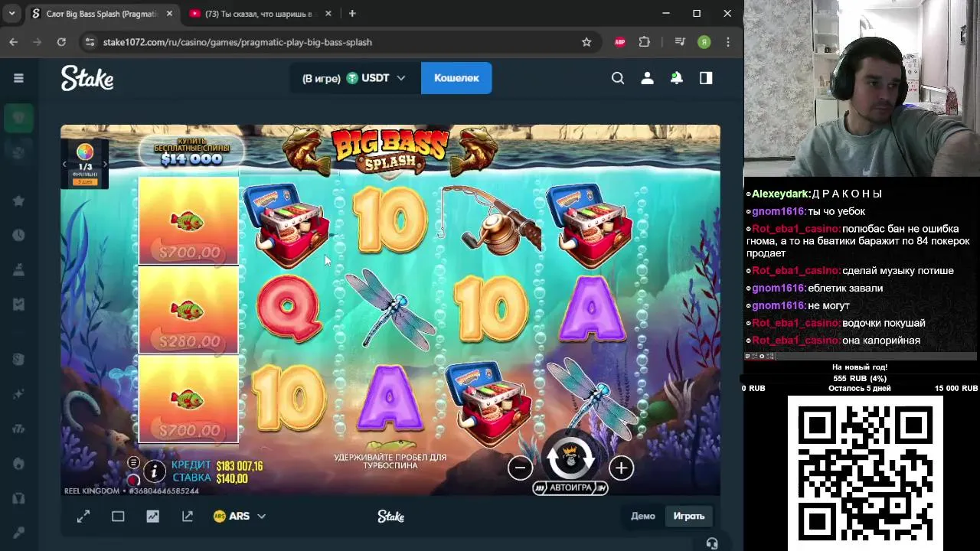The width and height of the screenshot is (980, 551).
Task: Open live stats chart icon
Action: (153, 517)
